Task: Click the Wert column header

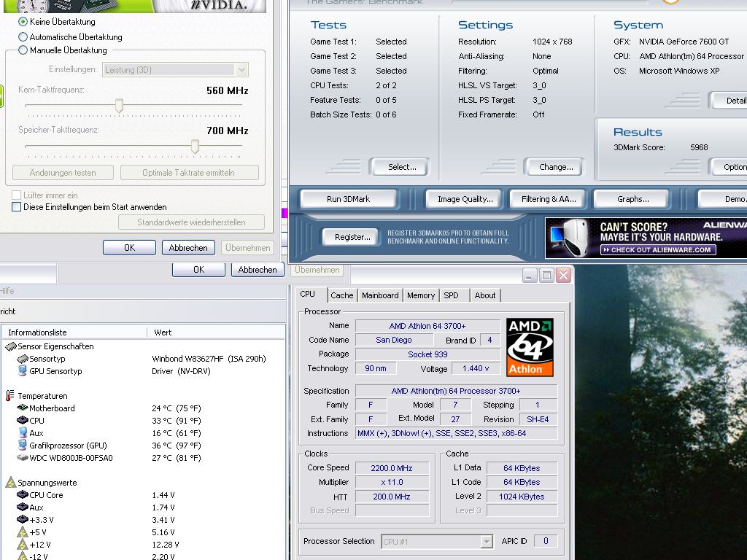Action: tap(216, 332)
